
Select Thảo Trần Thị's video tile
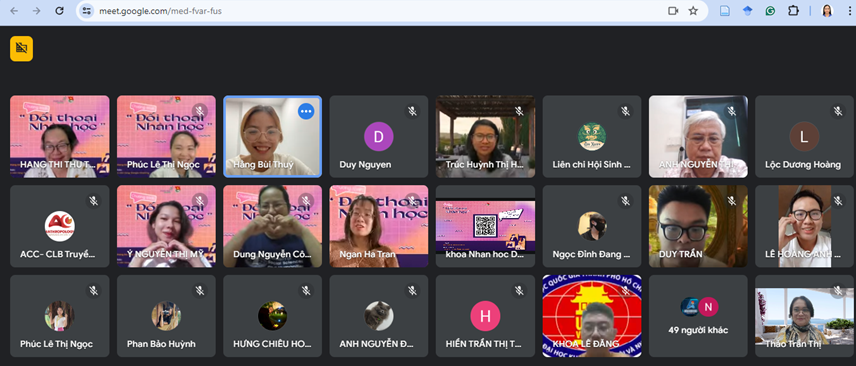click(x=804, y=316)
